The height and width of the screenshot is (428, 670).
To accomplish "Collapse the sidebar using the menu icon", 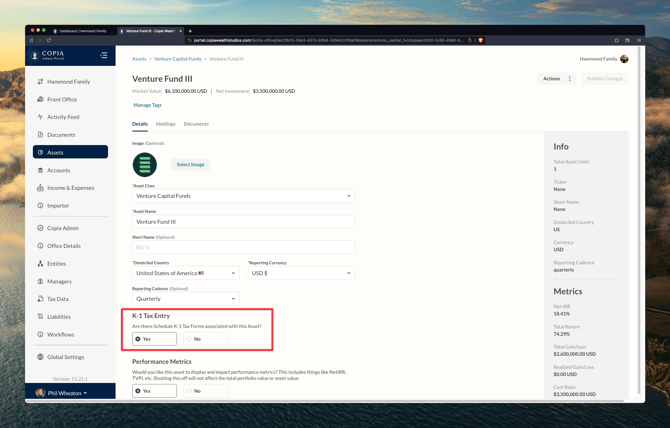I will click(103, 56).
